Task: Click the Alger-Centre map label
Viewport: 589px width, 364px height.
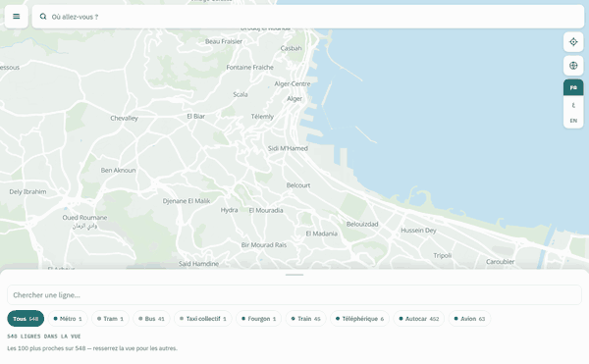Action: (293, 84)
